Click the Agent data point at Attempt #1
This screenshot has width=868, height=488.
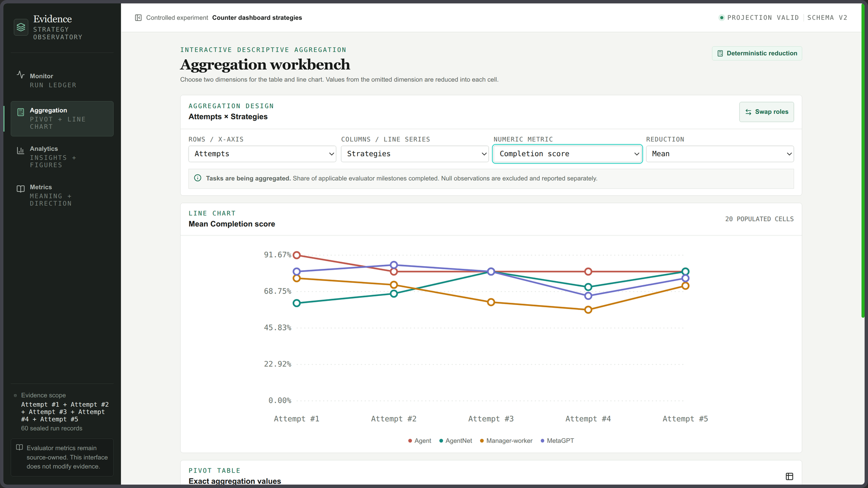click(x=297, y=255)
